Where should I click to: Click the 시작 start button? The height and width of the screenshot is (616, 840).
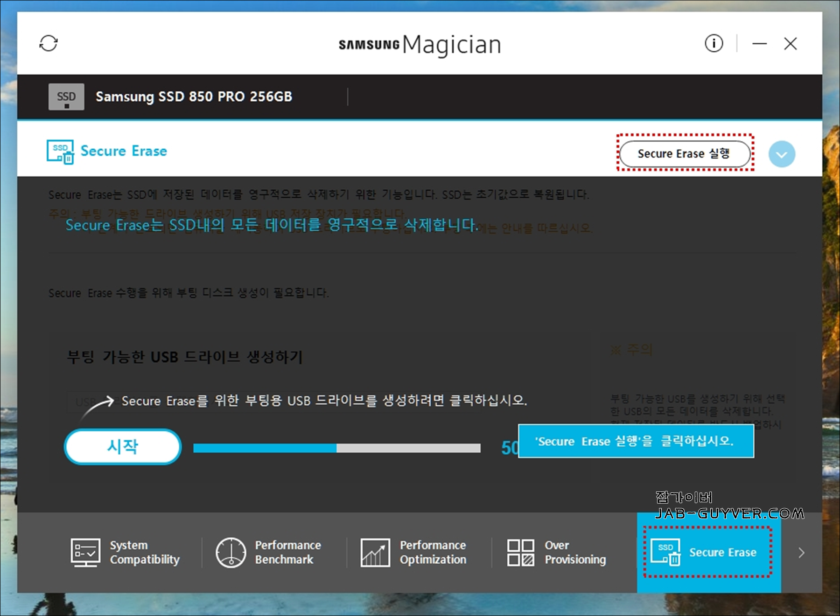tap(123, 447)
